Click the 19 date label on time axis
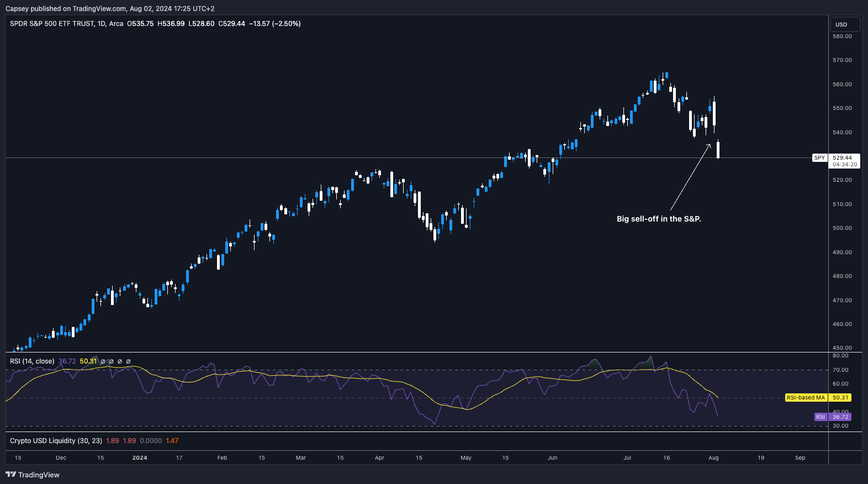This screenshot has width=868, height=484. point(761,458)
